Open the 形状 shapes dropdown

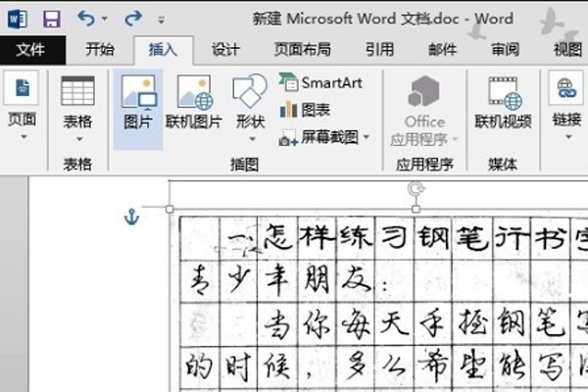[250, 138]
